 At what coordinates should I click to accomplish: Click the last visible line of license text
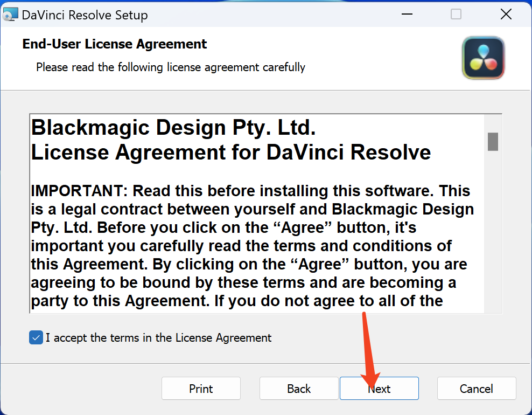tap(237, 301)
